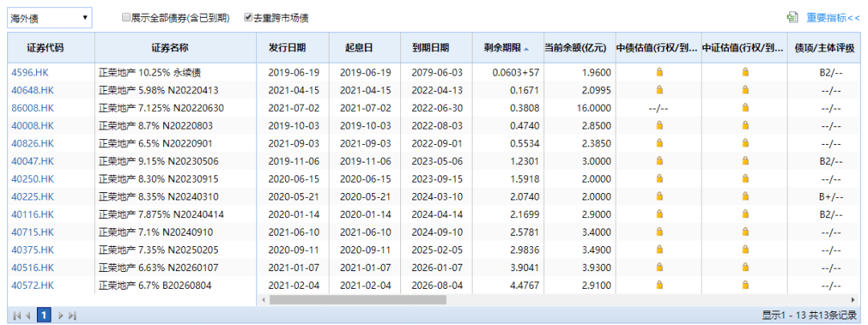Open bond code 40047.HK link

coord(32,161)
